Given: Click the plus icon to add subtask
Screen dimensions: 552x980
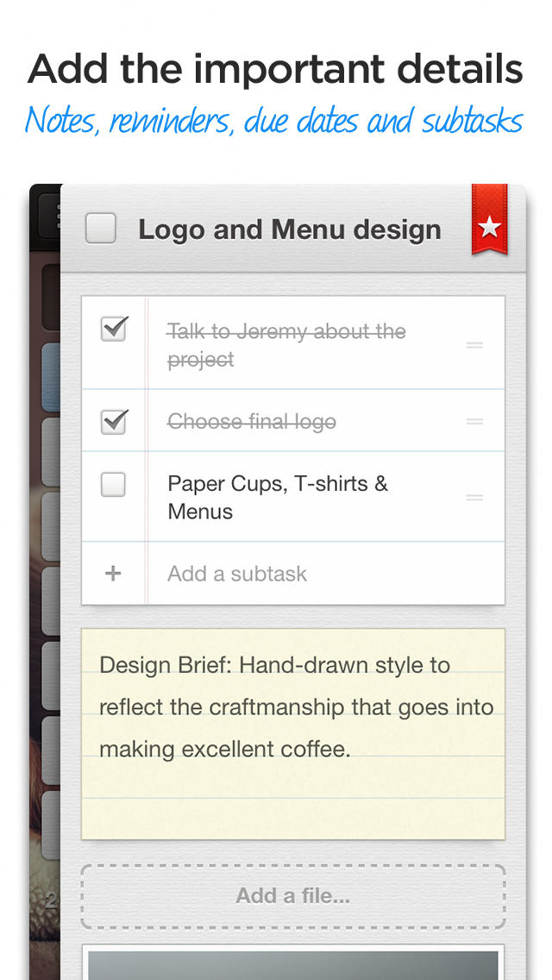Looking at the screenshot, I should point(113,574).
